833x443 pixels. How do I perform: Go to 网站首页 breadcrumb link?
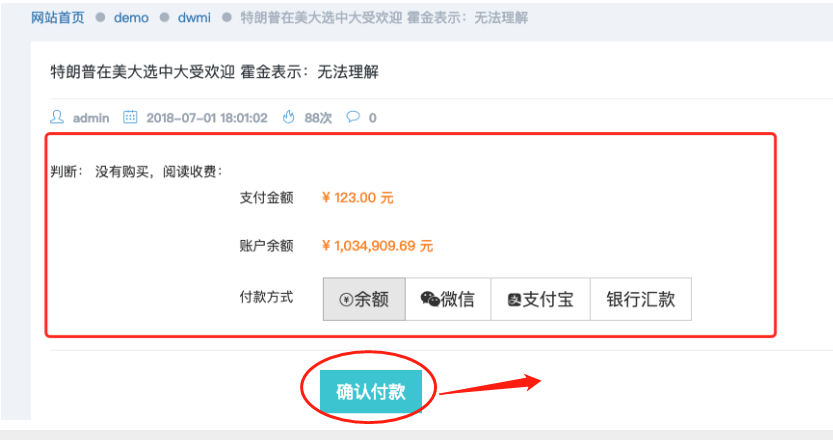[x=57, y=18]
